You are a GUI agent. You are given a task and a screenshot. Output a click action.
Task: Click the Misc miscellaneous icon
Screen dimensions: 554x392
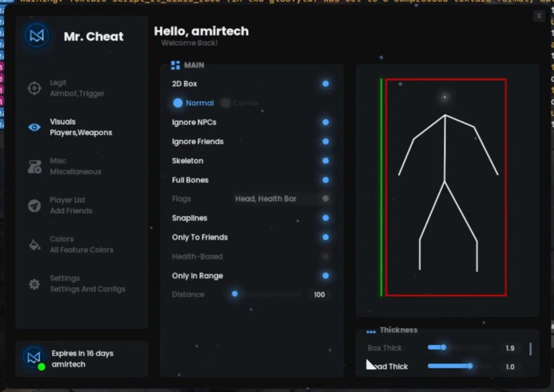click(34, 166)
